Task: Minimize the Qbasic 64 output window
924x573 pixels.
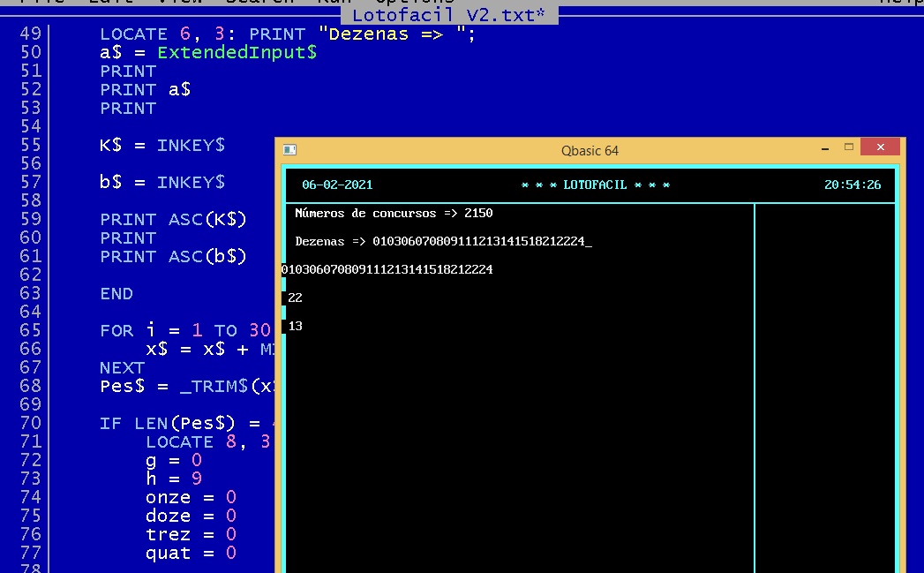Action: (x=825, y=148)
